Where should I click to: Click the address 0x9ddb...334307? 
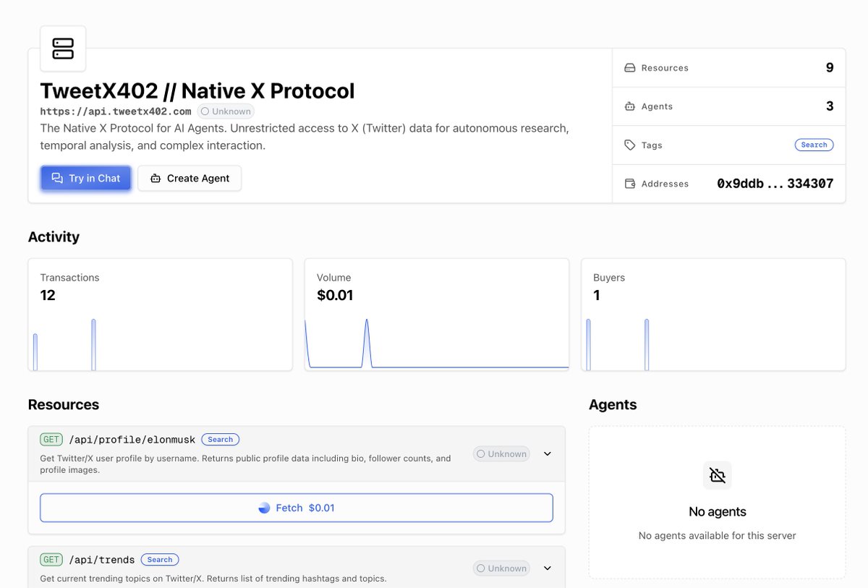(775, 184)
